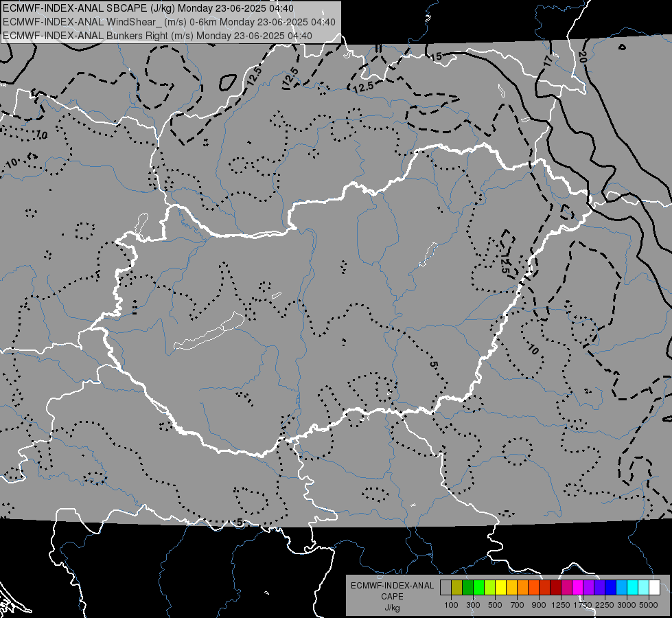Click the gray swatch in CAPE legend
The image size is (672, 618).
coord(445,587)
